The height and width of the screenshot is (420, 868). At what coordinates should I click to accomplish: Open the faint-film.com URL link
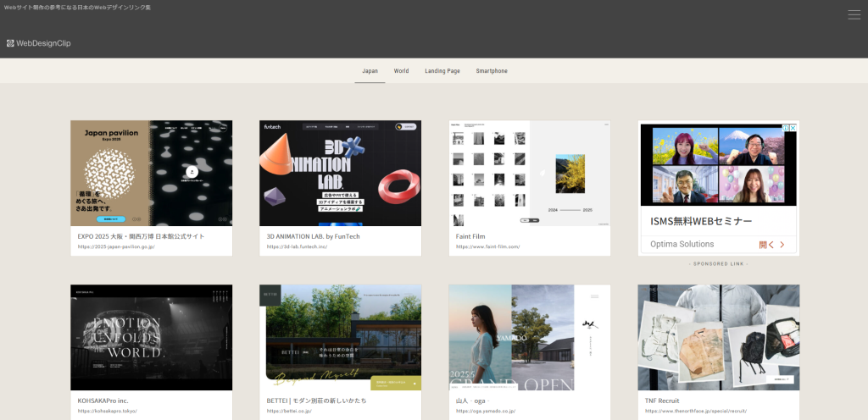point(487,247)
